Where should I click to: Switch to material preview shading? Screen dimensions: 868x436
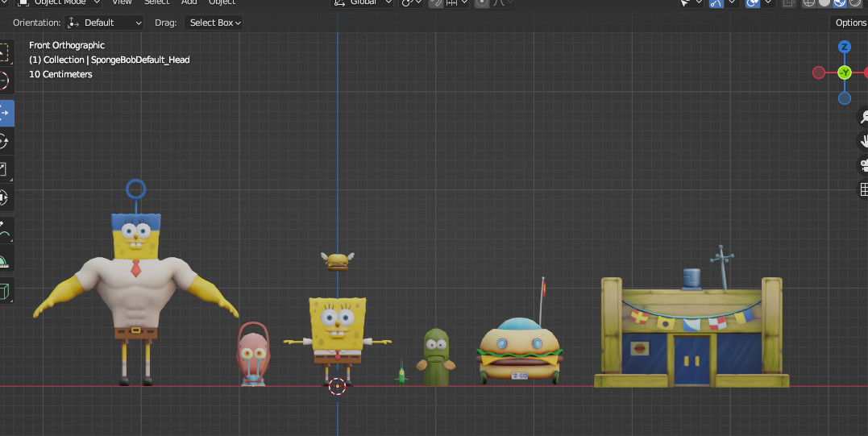(840, 2)
